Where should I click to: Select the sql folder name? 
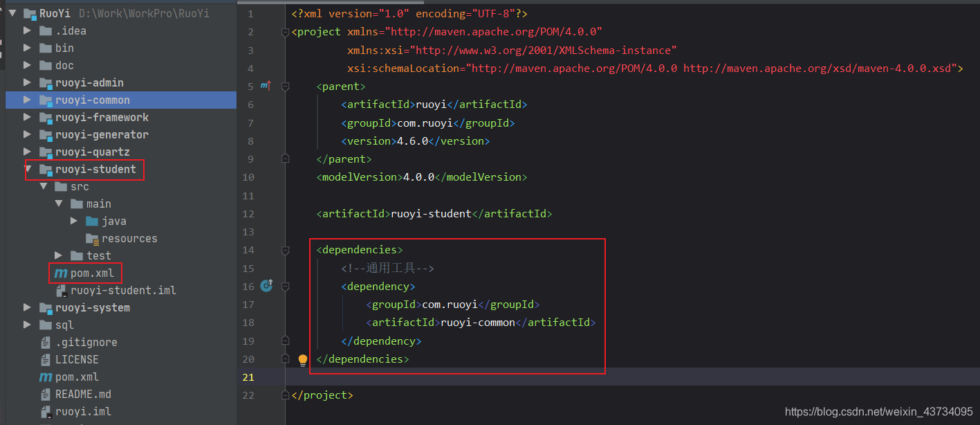pyautogui.click(x=64, y=325)
